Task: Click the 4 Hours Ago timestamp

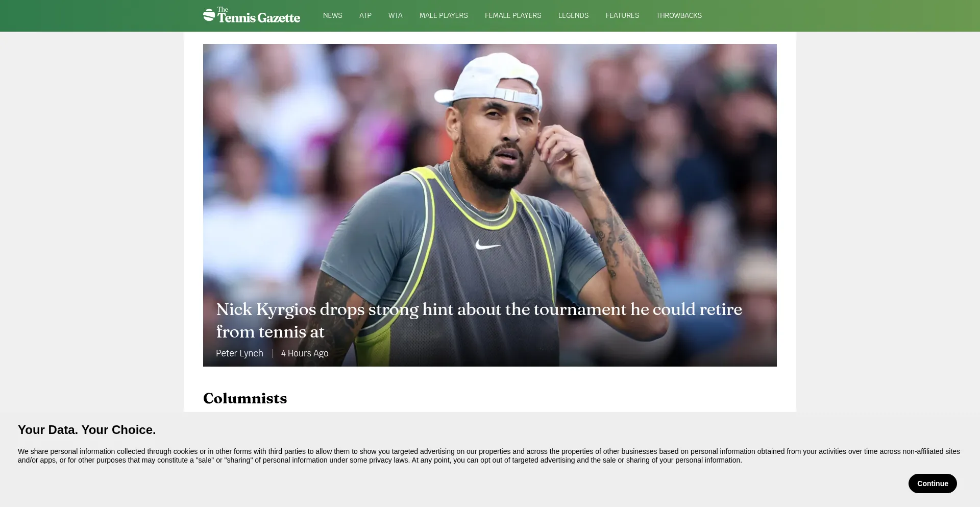Action: (x=305, y=353)
